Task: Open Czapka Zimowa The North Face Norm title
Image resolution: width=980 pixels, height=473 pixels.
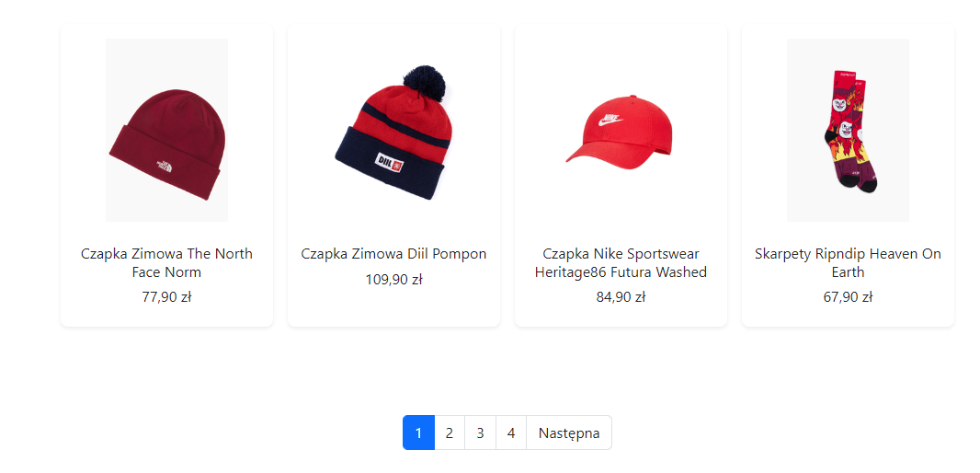Action: [x=166, y=263]
